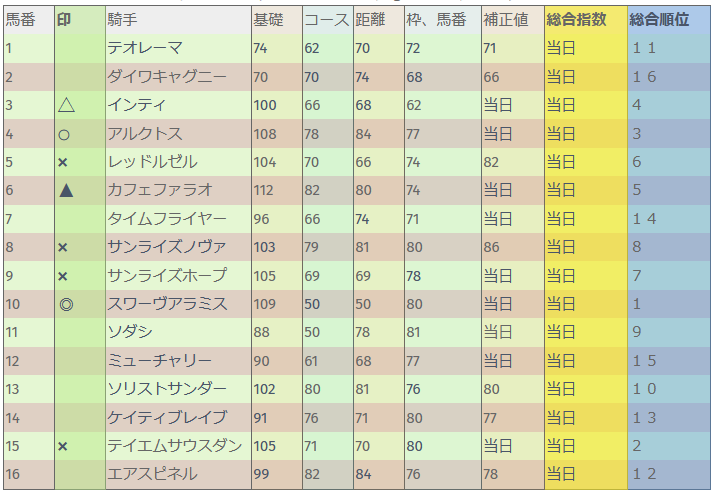This screenshot has height=497, width=714.
Task: Click the ▲ mark in the カフェファラオ row
Action: point(65,190)
